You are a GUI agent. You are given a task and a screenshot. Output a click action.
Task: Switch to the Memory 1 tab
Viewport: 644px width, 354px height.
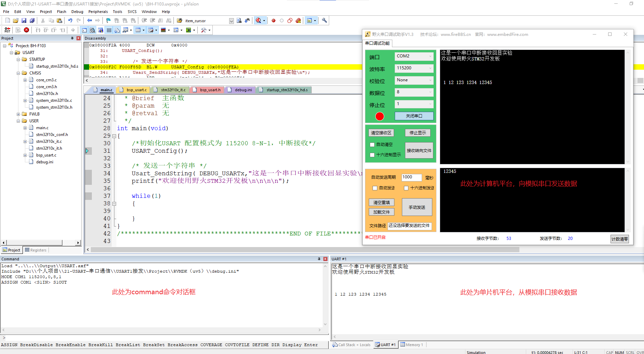coord(411,345)
